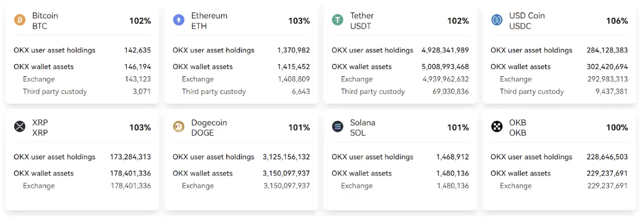Click the OKB coin icon
Screen dimensions: 644x221
[496, 127]
